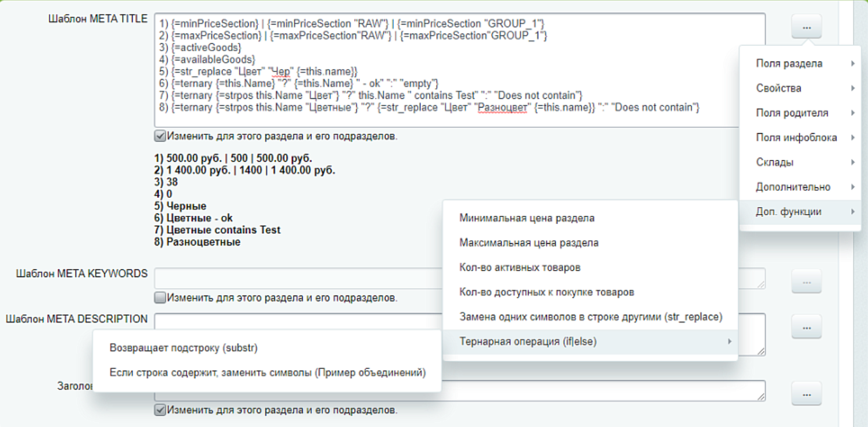This screenshot has width=868, height=427.
Task: Choose 'Возвращает подстроку (substr)' option
Action: tap(267, 348)
